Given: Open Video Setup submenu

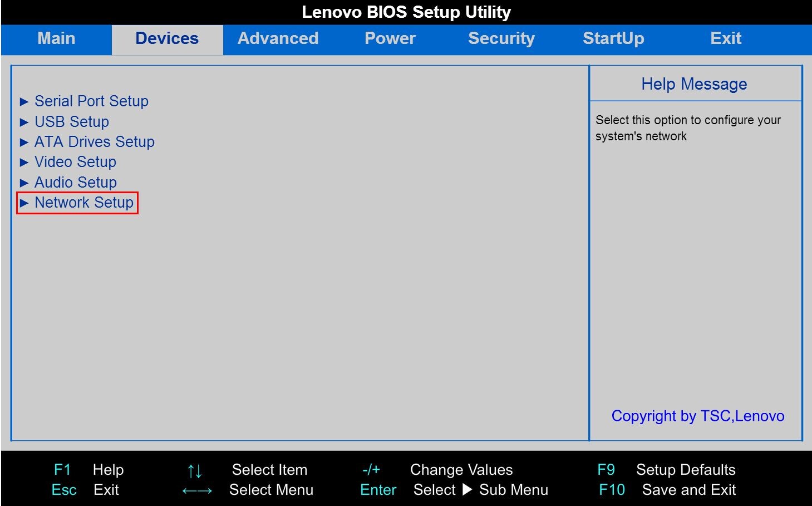Looking at the screenshot, I should click(75, 162).
